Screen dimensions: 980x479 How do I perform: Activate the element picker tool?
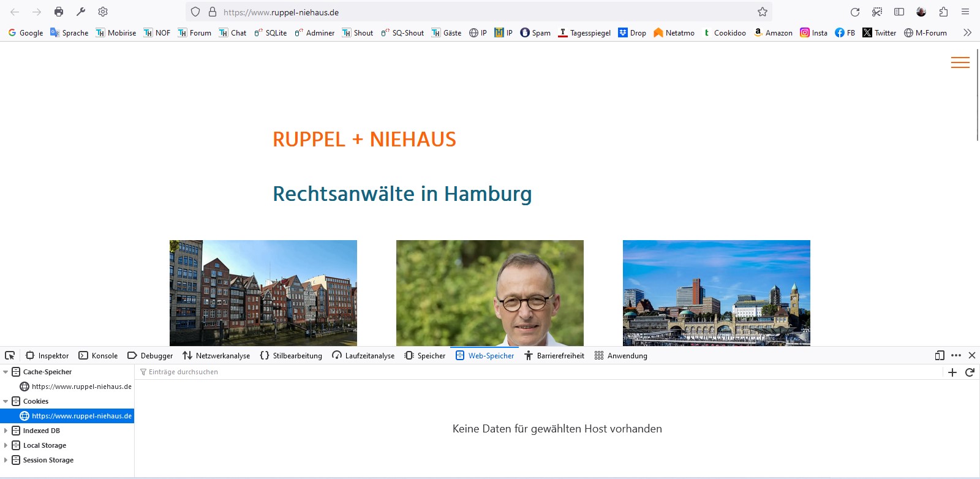pyautogui.click(x=10, y=355)
